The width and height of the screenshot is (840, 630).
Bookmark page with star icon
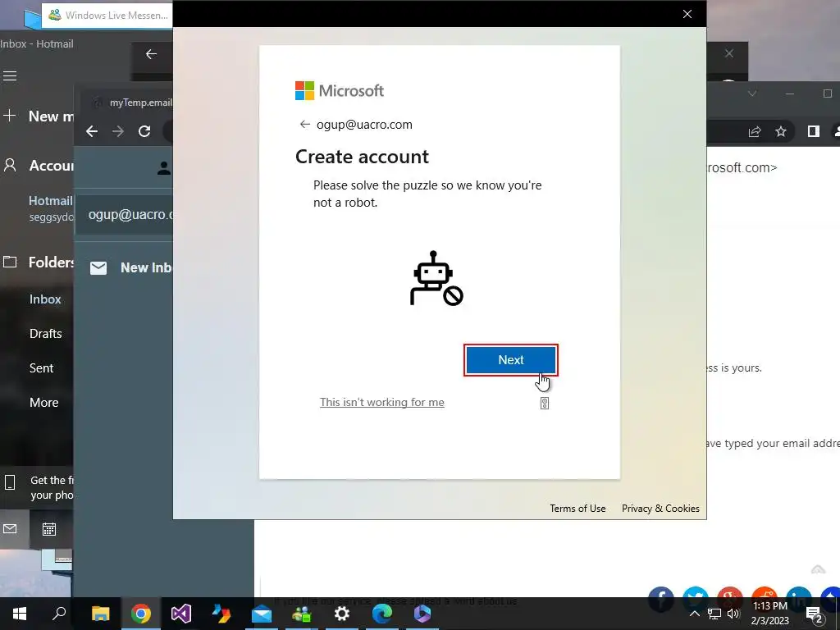pyautogui.click(x=781, y=131)
